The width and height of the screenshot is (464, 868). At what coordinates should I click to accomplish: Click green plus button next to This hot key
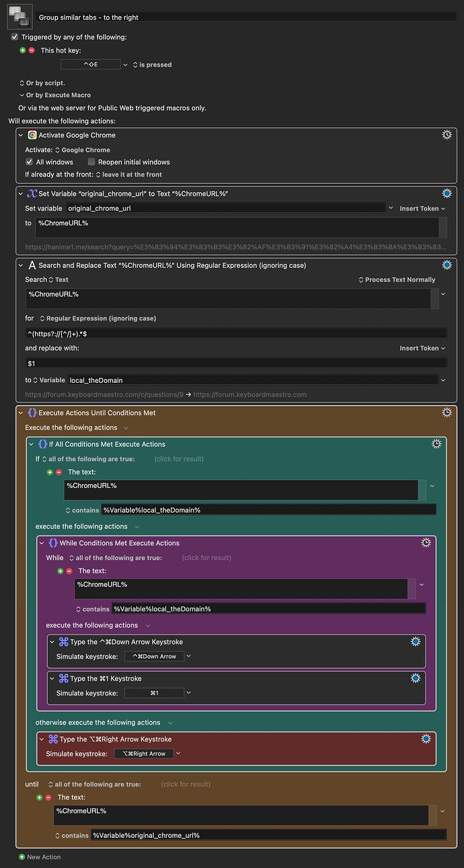[23, 50]
